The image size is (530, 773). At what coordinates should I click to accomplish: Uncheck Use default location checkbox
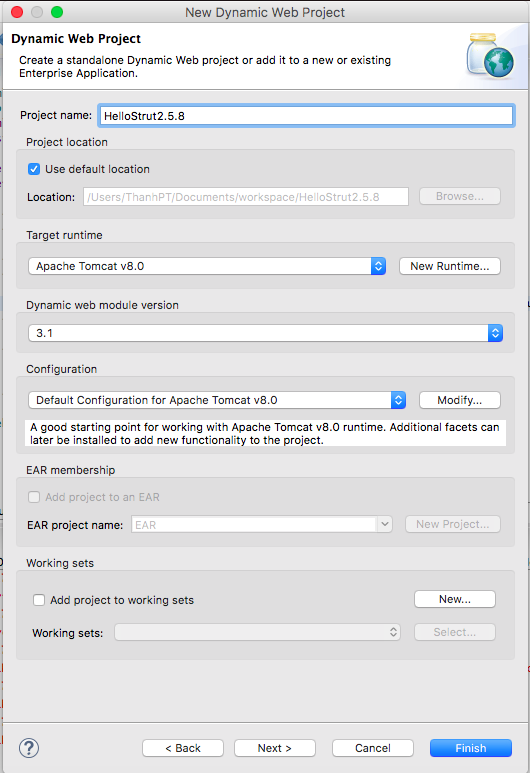click(34, 169)
